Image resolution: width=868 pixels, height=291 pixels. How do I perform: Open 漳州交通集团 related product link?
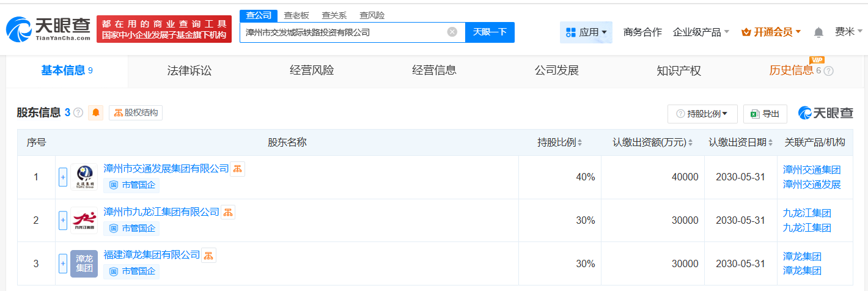coord(812,170)
